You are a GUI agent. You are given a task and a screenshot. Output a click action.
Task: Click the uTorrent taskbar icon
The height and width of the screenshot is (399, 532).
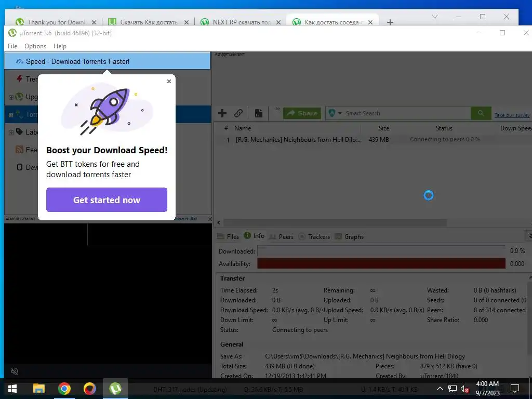[x=115, y=389]
